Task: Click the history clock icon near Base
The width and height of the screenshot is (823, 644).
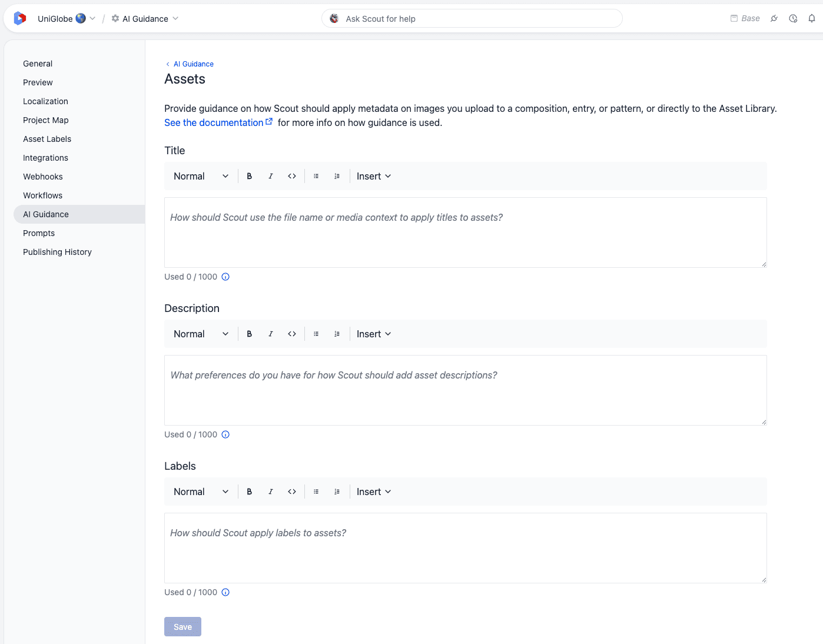Action: 792,18
